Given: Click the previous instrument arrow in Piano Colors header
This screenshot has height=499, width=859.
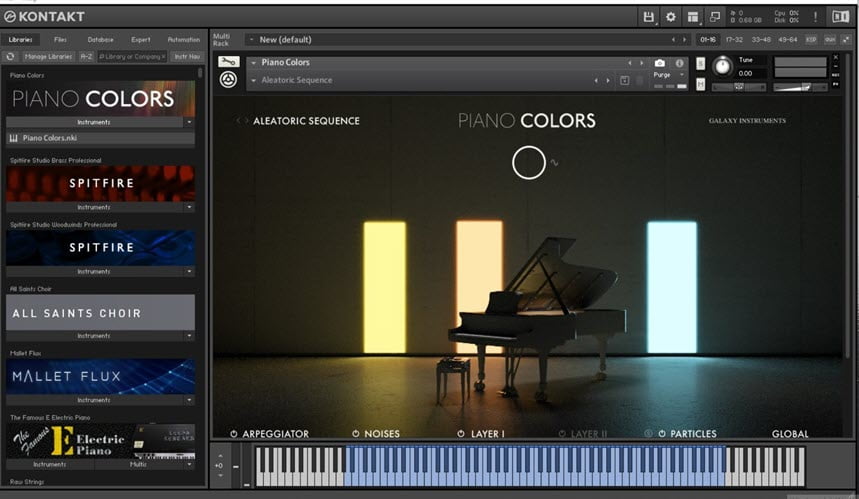Looking at the screenshot, I should 630,63.
